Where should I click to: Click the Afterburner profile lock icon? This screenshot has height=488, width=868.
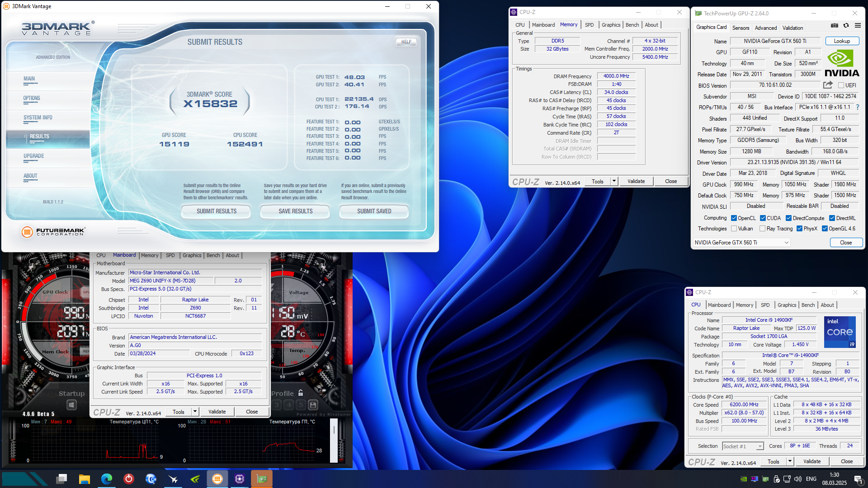301,393
